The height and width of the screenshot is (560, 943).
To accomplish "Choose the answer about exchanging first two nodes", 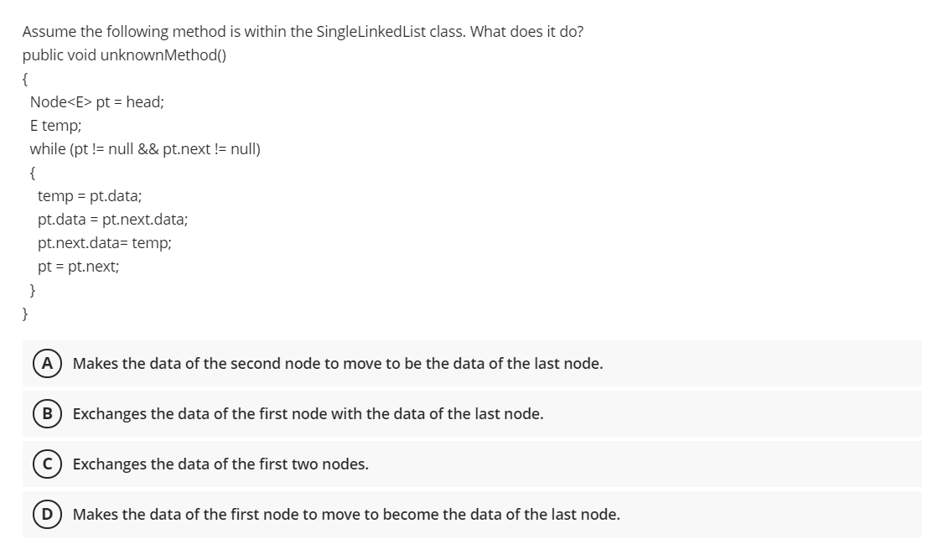I will pyautogui.click(x=220, y=464).
